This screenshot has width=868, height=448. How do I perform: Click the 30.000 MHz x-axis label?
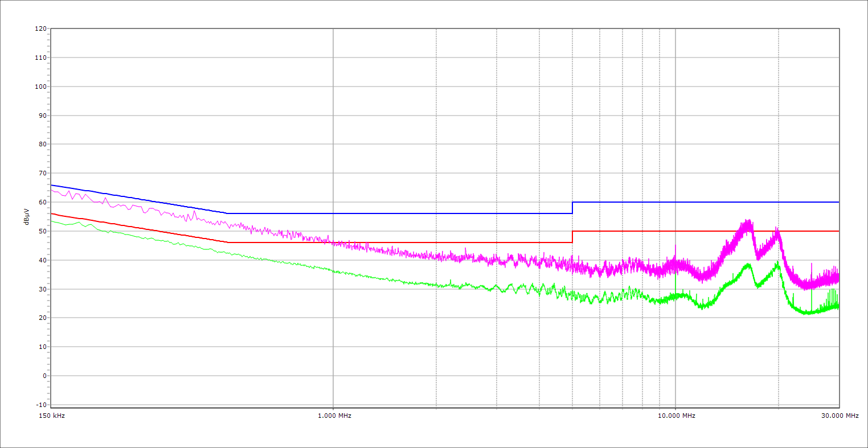click(x=840, y=416)
